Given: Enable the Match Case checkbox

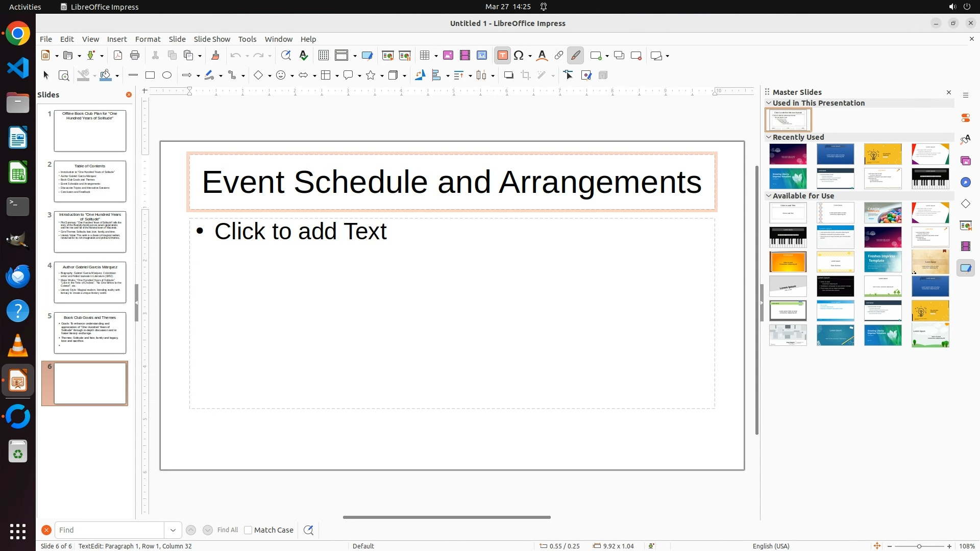Looking at the screenshot, I should (x=248, y=530).
